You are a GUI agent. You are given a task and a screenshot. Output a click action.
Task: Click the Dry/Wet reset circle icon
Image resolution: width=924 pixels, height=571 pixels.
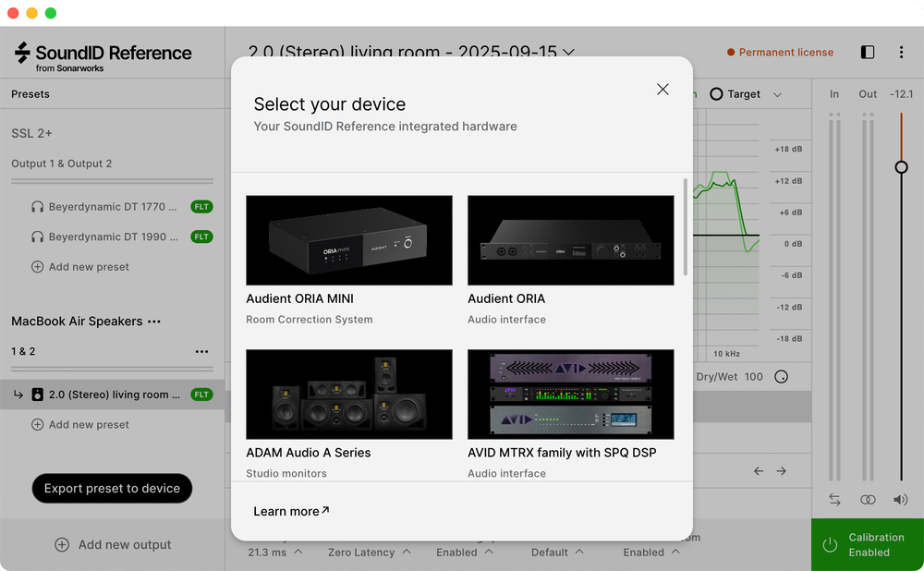pos(781,376)
